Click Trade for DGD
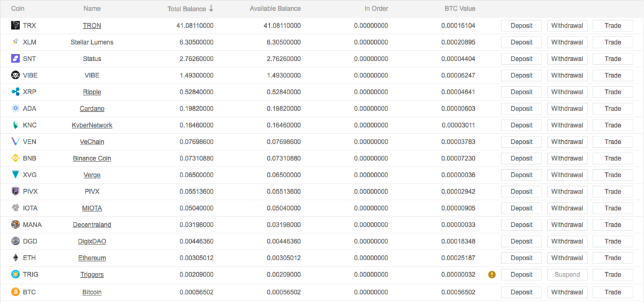This screenshot has width=644, height=303. pyautogui.click(x=613, y=241)
